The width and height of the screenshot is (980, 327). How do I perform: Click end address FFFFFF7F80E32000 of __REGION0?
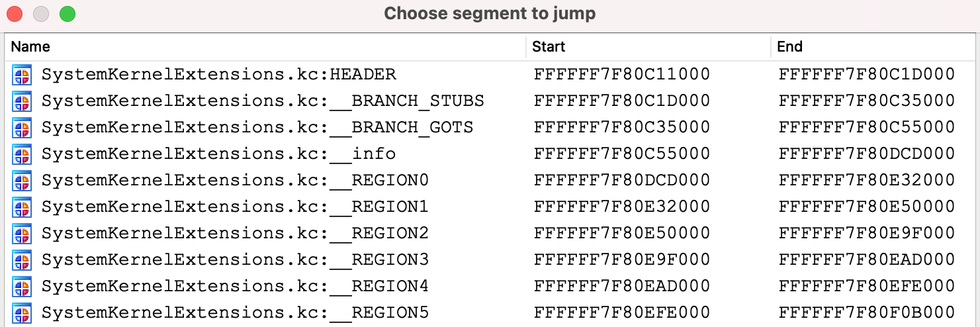pos(867,181)
